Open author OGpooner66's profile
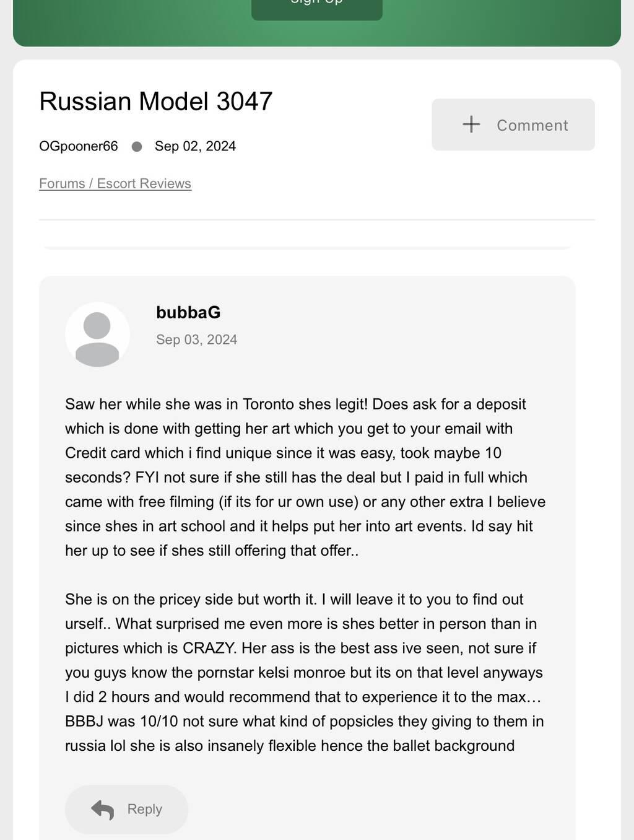 coord(79,146)
